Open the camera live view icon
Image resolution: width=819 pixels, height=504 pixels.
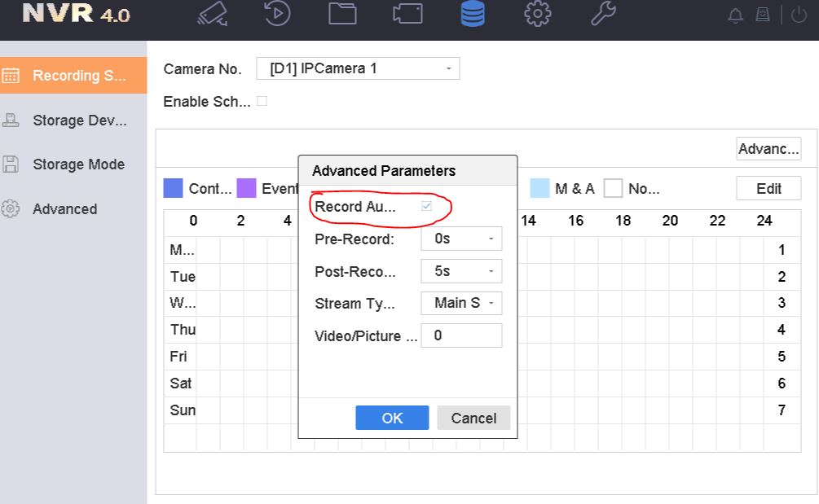[213, 15]
